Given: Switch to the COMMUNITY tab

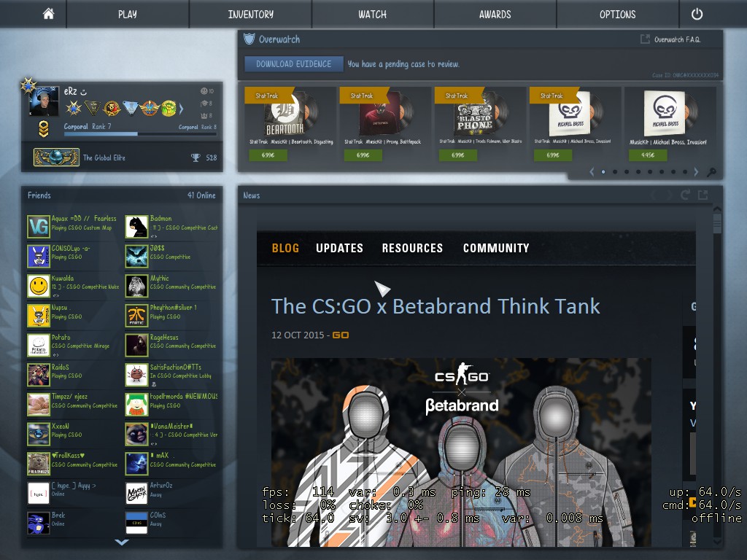Looking at the screenshot, I should (x=496, y=248).
